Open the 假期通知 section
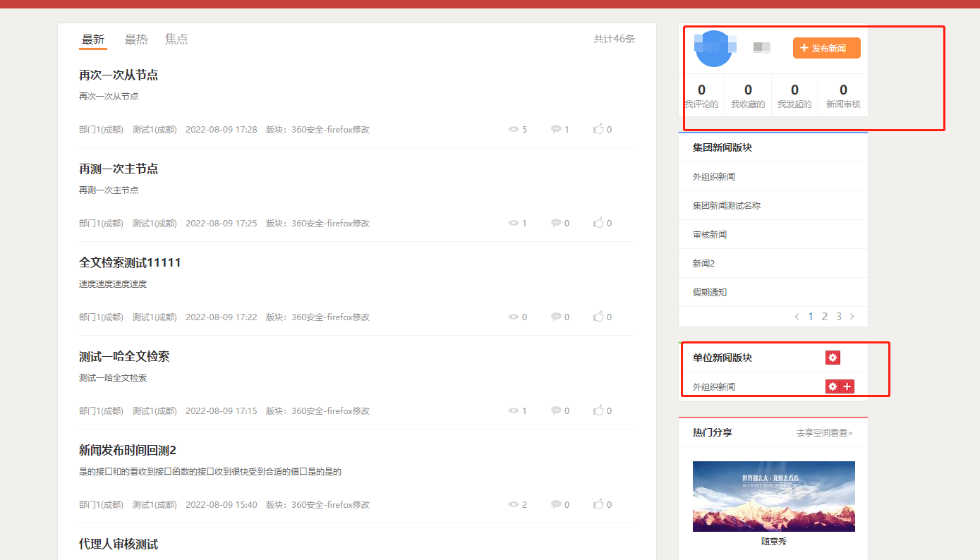 pyautogui.click(x=710, y=292)
